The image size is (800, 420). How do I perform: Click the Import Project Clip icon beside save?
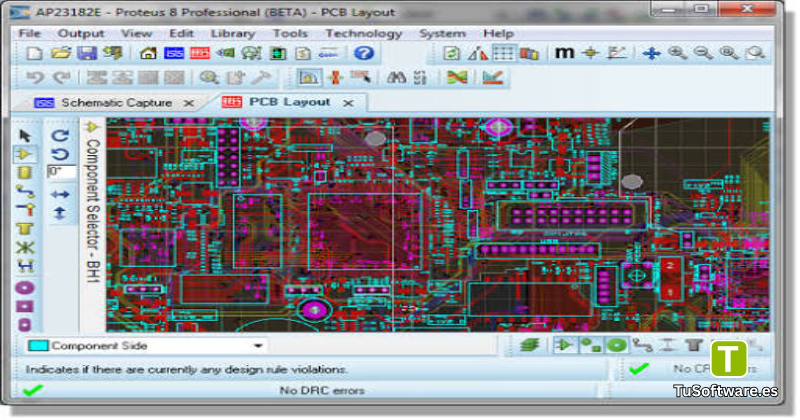113,53
